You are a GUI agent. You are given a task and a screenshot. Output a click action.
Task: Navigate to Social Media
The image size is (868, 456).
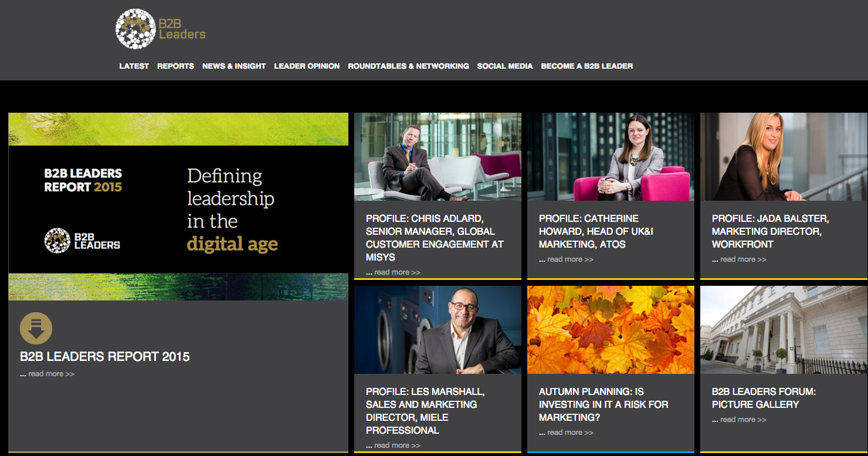(505, 66)
